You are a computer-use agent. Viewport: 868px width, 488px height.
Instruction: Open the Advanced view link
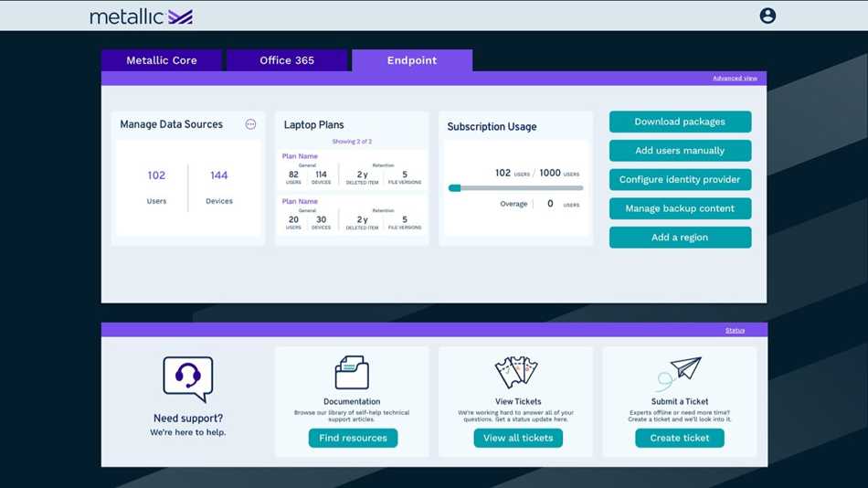[x=735, y=78]
